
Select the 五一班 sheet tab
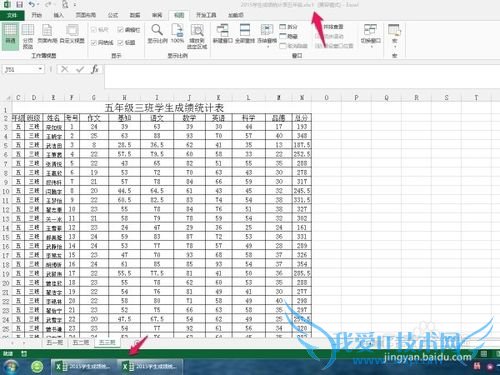click(55, 342)
